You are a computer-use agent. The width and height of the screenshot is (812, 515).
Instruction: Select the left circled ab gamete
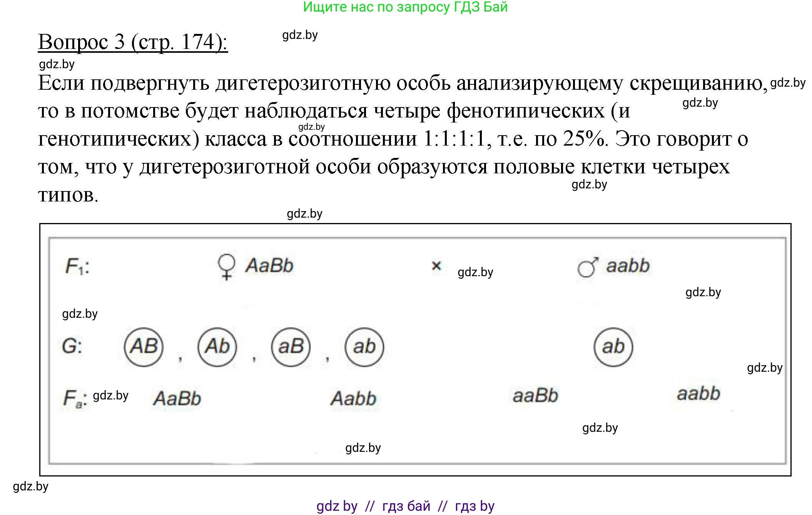364,347
